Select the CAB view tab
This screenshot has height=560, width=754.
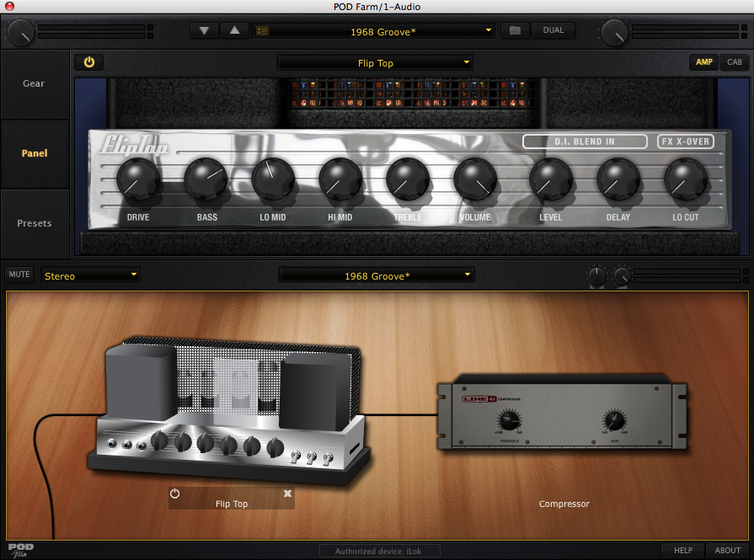[735, 62]
